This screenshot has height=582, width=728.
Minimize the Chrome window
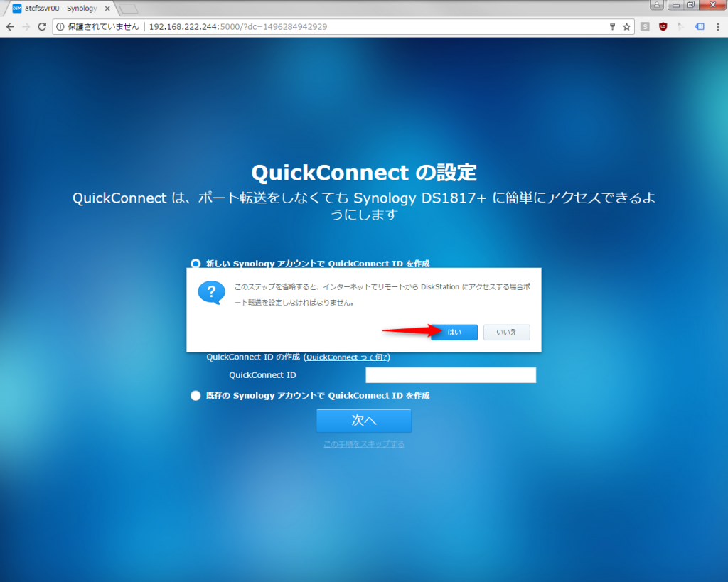point(676,5)
